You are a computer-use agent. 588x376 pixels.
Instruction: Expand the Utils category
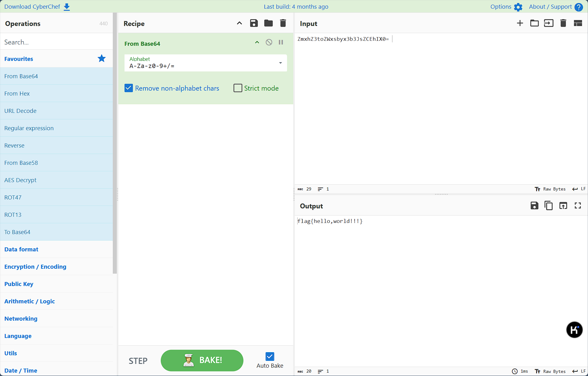[x=57, y=353]
